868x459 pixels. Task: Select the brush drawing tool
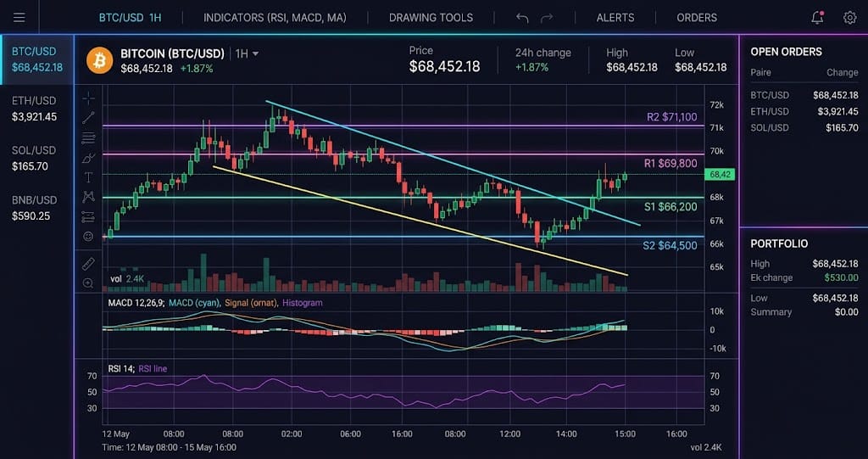click(88, 158)
